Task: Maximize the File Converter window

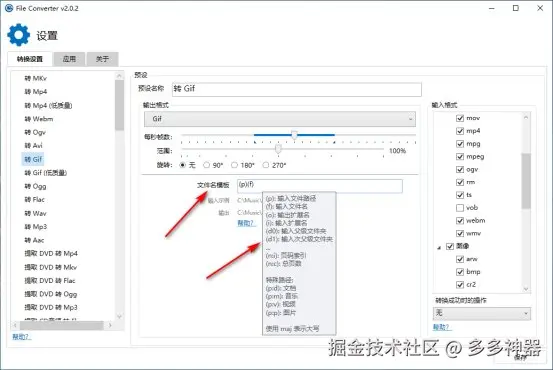Action: coord(516,8)
